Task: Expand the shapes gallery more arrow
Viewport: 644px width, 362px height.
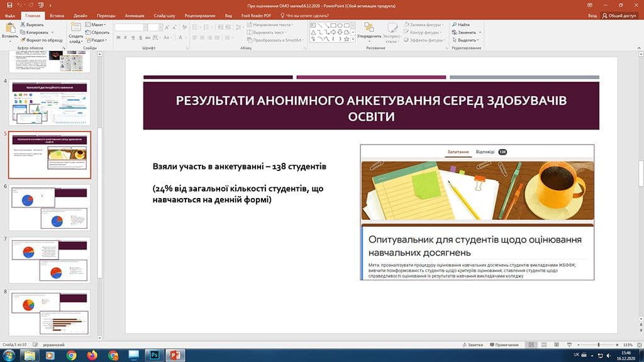Action: coord(353,39)
